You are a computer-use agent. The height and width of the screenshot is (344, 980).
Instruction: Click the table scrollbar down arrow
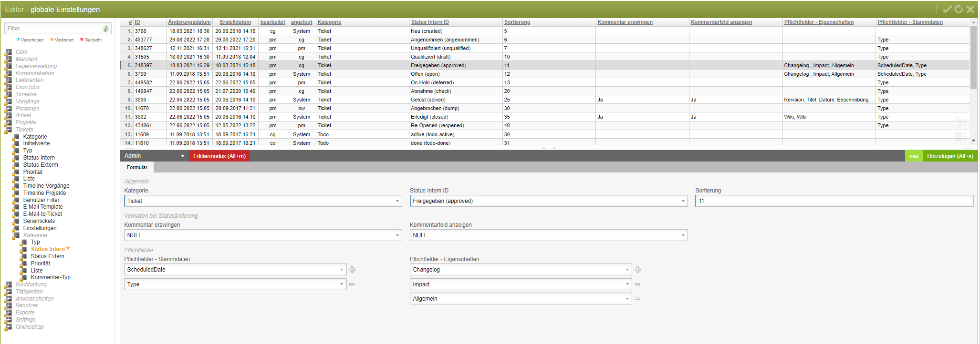[x=973, y=141]
